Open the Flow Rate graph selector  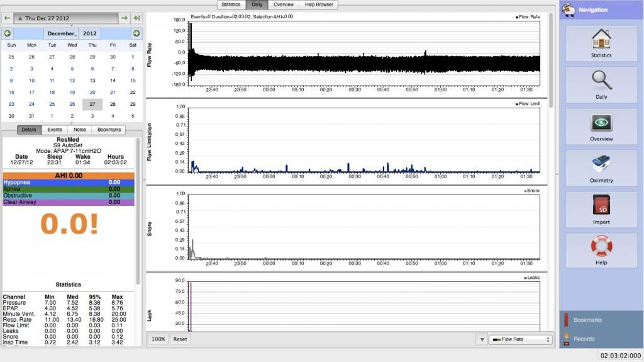(x=520, y=339)
